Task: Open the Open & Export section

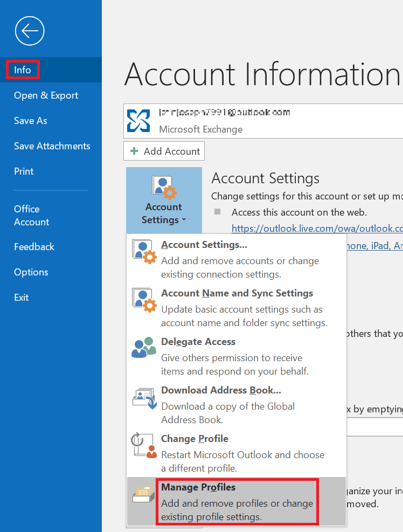Action: click(x=46, y=95)
